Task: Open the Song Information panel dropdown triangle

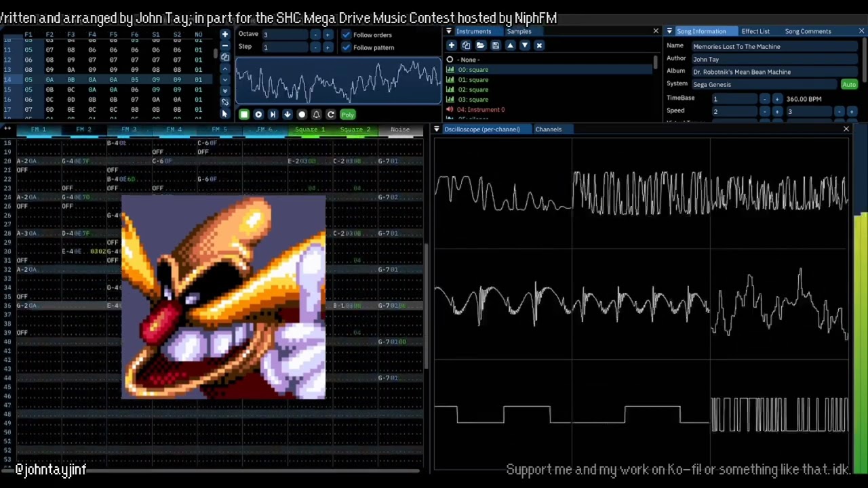Action: tap(669, 31)
